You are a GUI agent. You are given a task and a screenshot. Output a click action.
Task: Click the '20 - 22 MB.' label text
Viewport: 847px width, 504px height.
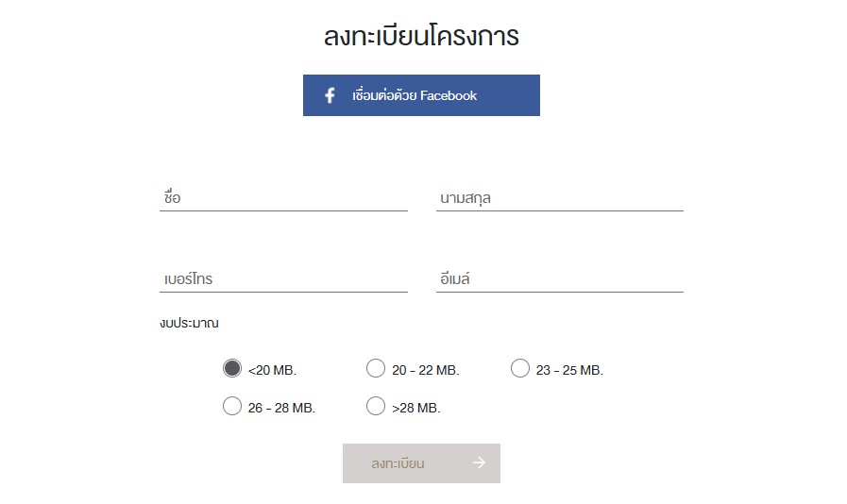(426, 371)
